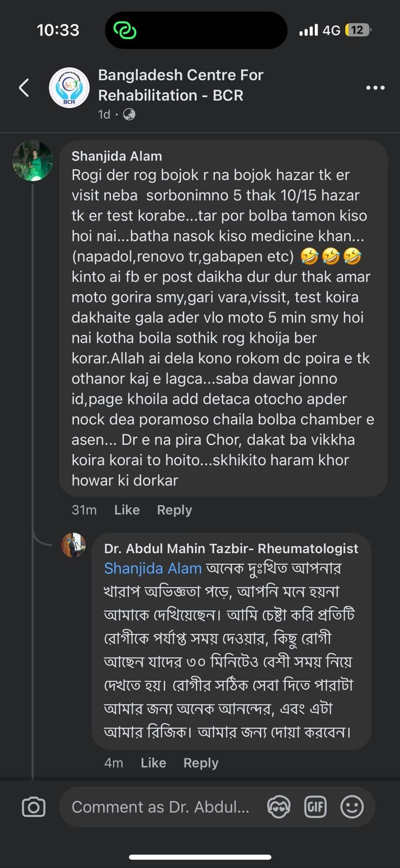
Task: Like Shanjida Alam's comment
Action: point(127,510)
